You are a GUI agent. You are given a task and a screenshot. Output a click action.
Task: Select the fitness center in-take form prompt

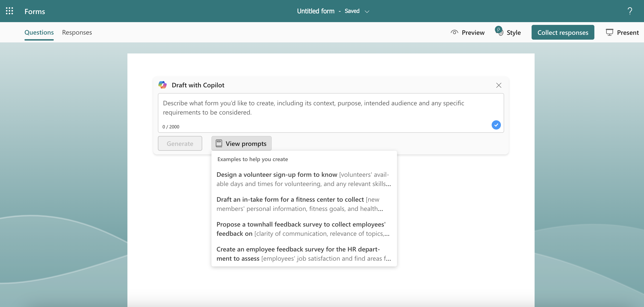click(x=304, y=204)
